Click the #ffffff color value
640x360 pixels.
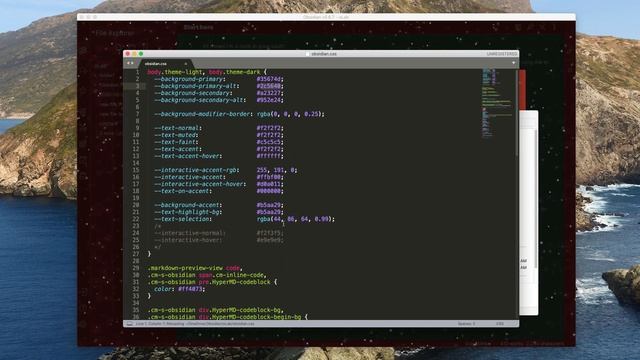(x=269, y=156)
